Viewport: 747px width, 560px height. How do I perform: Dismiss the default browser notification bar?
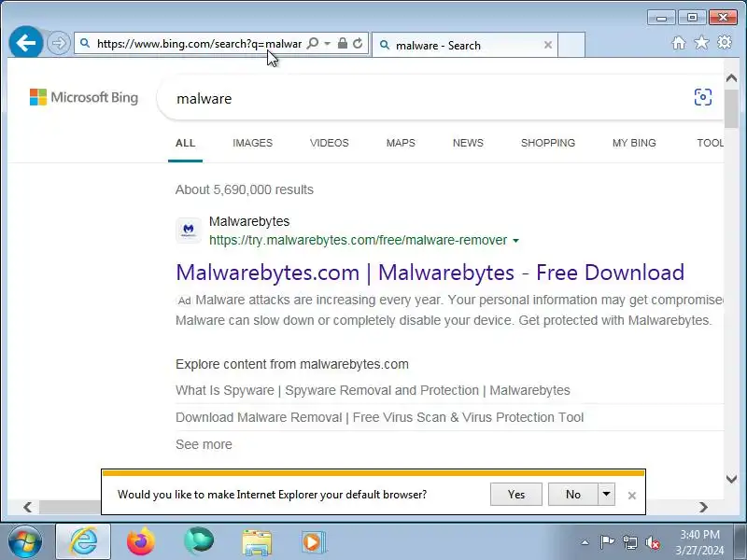click(x=632, y=496)
